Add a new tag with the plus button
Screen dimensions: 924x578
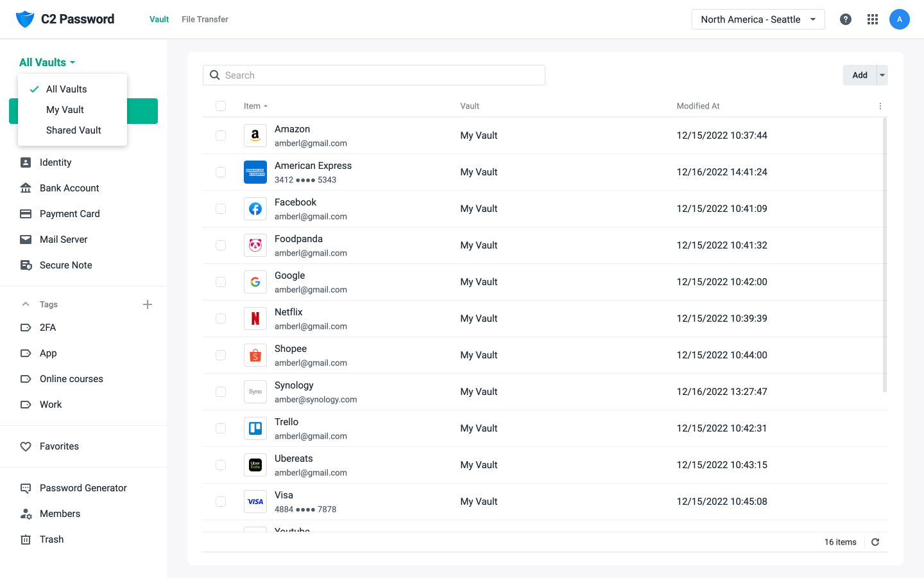coord(148,304)
